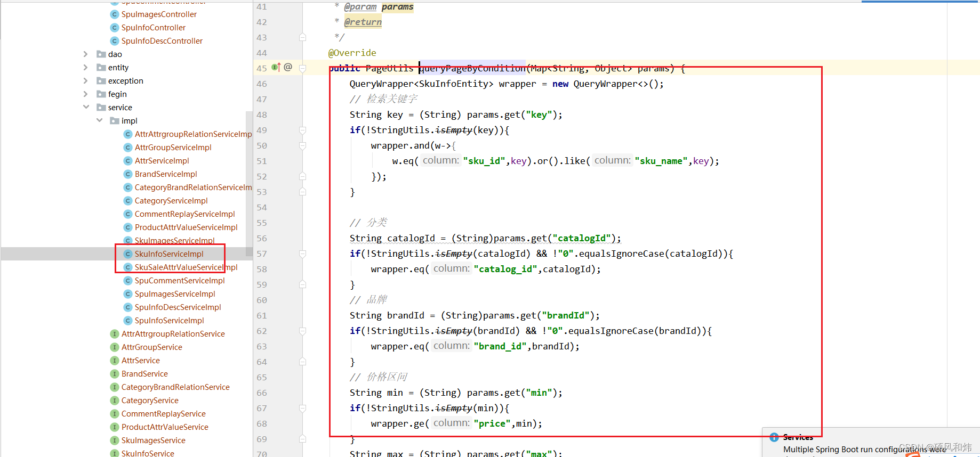The image size is (980, 457).
Task: Expand the entity folder
Action: point(86,68)
